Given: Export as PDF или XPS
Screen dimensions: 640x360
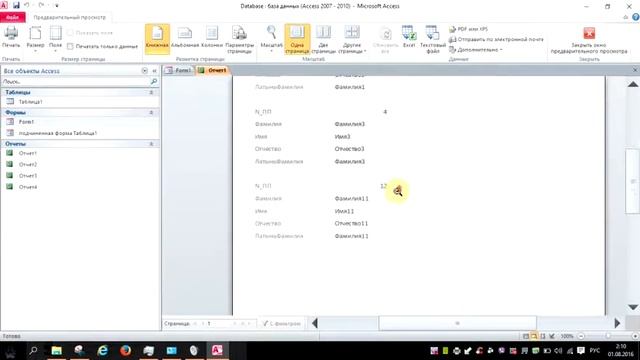Looking at the screenshot, I should tap(469, 29).
